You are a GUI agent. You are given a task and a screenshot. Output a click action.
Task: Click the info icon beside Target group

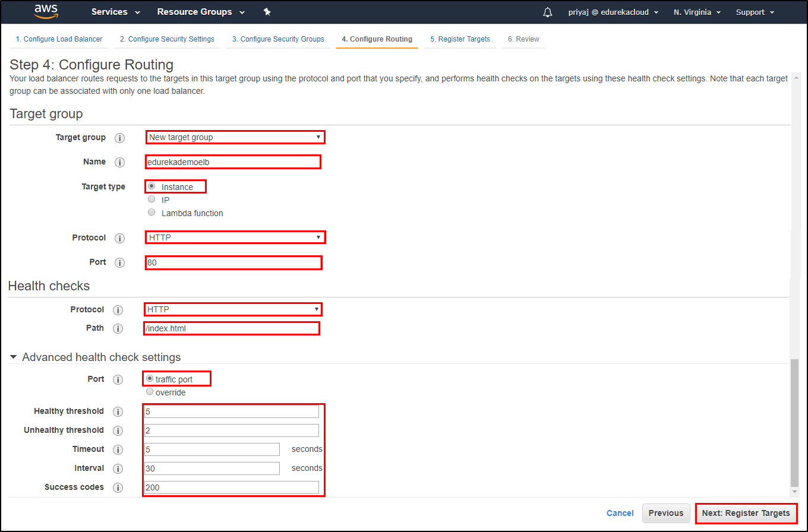(x=119, y=138)
